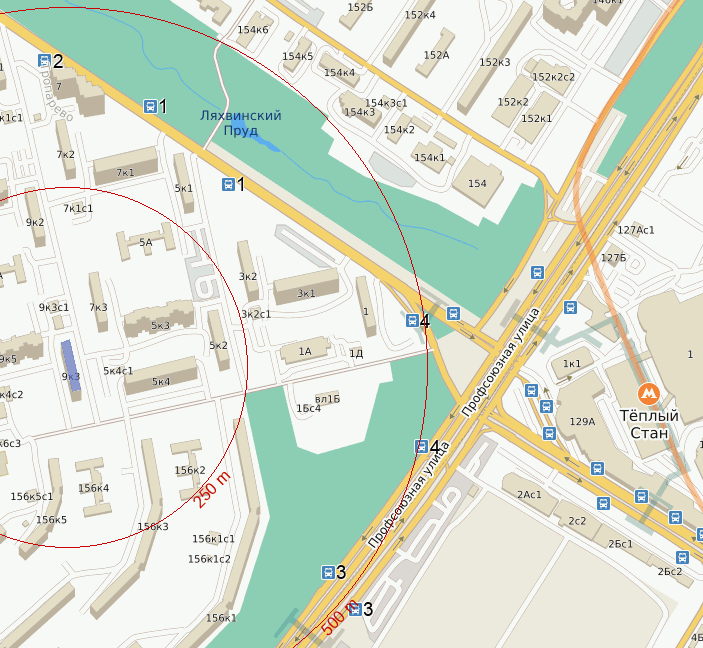Click bus stop 3 on green park area
This screenshot has height=648, width=703.
click(x=328, y=572)
